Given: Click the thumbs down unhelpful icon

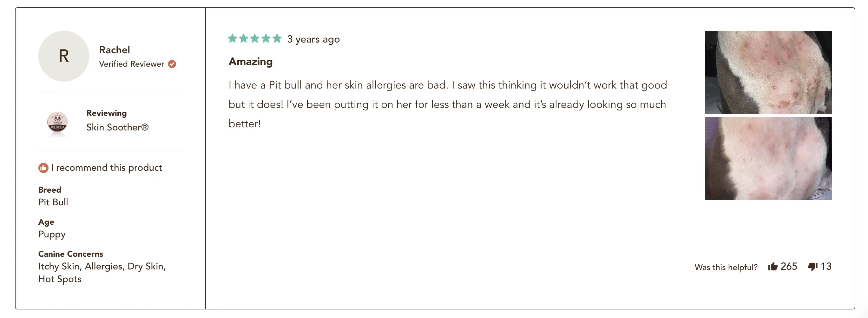Looking at the screenshot, I should (x=813, y=266).
